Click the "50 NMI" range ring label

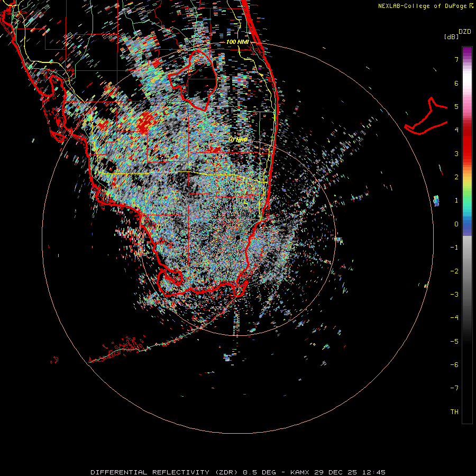click(x=237, y=140)
